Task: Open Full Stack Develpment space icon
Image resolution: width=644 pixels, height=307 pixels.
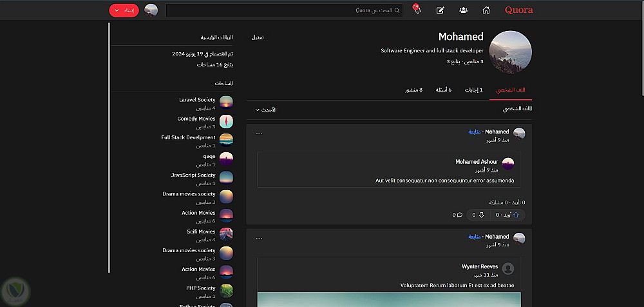Action: [226, 140]
